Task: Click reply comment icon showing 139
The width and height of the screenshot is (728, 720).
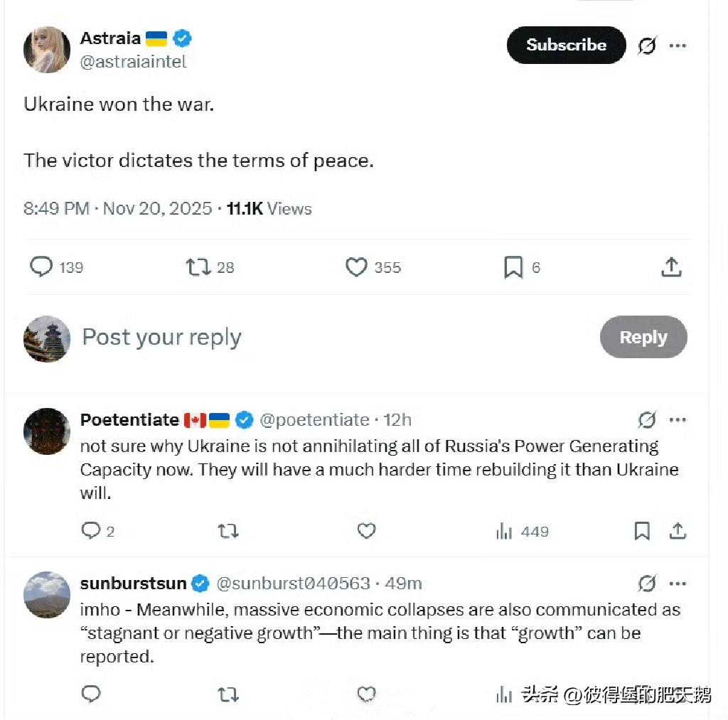Action: point(41,267)
